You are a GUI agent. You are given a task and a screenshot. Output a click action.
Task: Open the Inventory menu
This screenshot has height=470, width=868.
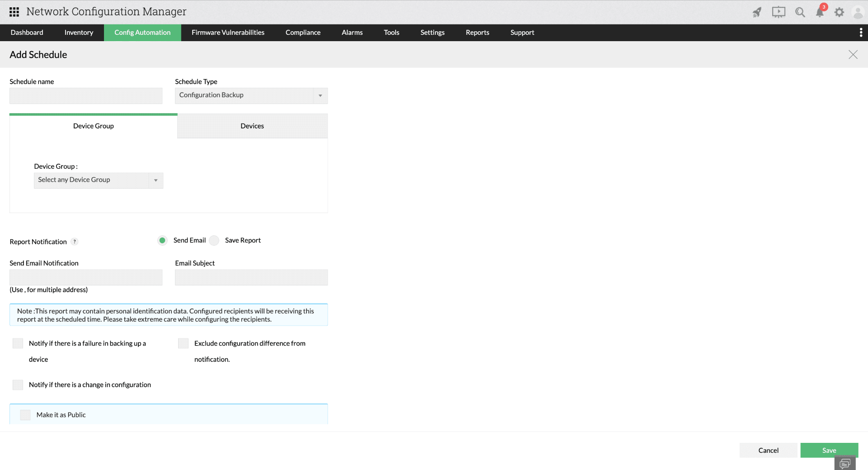(x=79, y=33)
